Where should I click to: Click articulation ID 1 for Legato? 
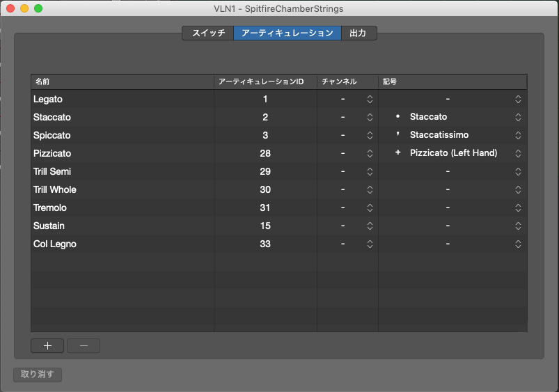click(x=265, y=99)
